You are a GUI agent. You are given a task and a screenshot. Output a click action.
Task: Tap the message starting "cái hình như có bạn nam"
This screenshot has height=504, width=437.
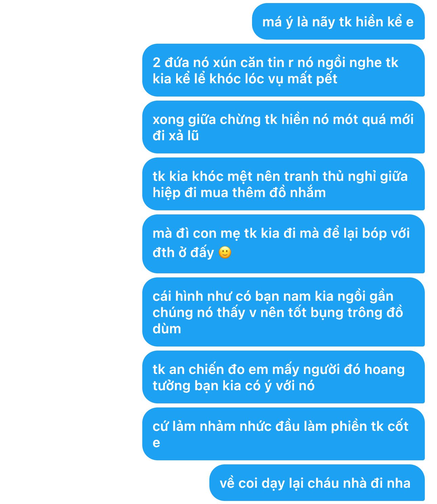[284, 312]
